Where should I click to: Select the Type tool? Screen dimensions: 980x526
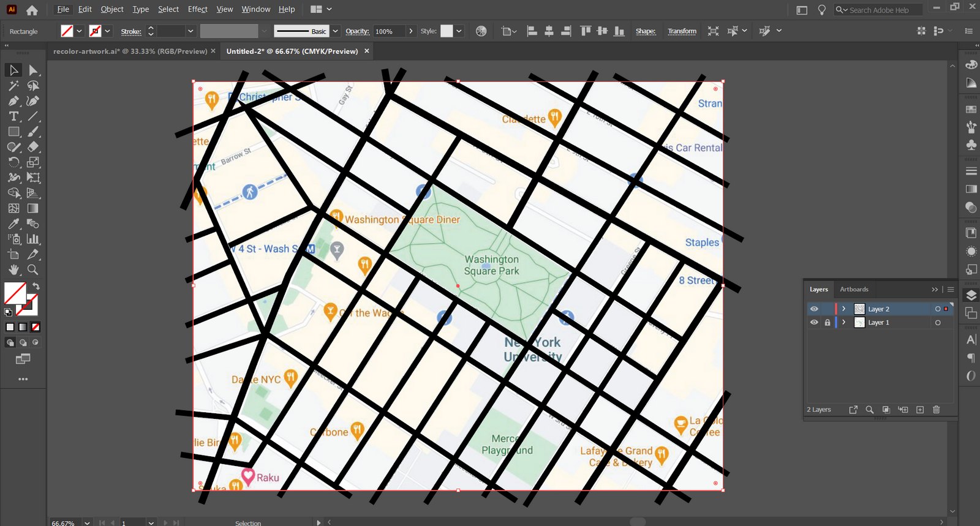pos(13,116)
